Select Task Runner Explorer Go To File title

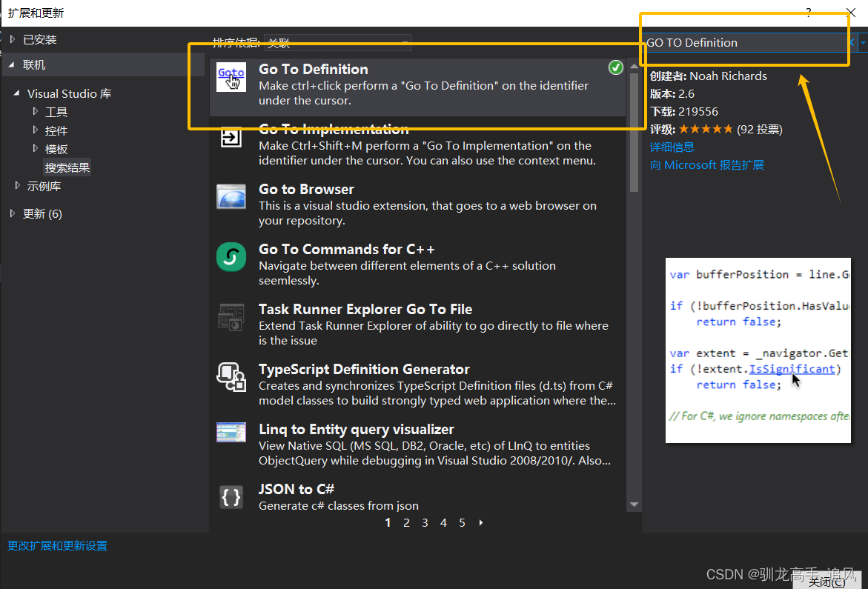365,309
